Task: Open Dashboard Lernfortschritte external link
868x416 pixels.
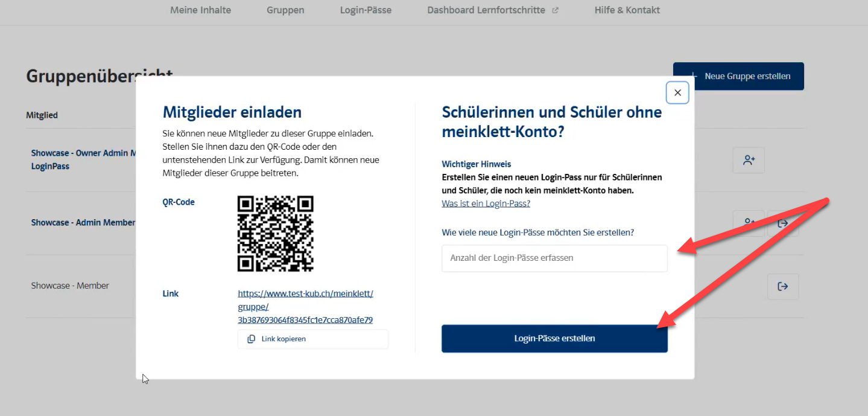Action: click(493, 10)
